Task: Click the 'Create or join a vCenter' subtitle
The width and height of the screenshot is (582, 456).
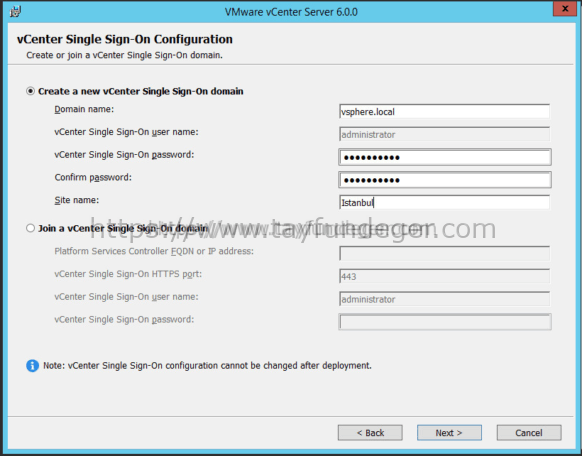Action: (124, 55)
